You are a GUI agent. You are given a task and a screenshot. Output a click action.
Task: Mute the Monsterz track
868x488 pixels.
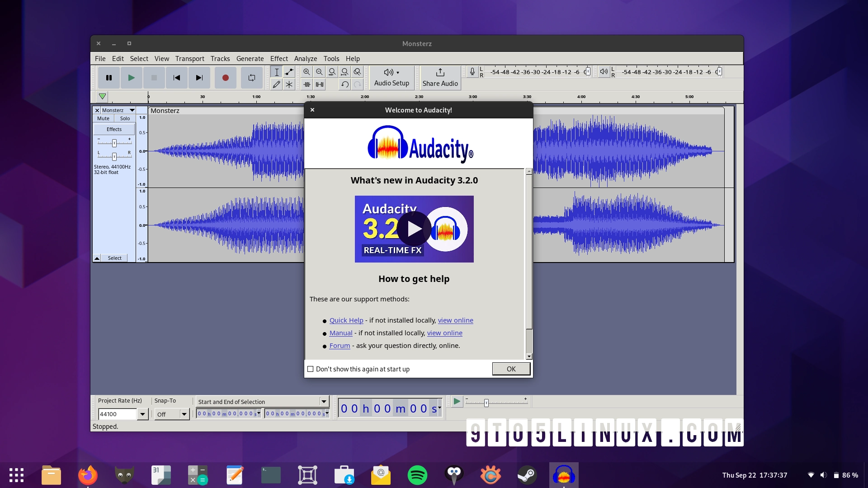pyautogui.click(x=103, y=118)
